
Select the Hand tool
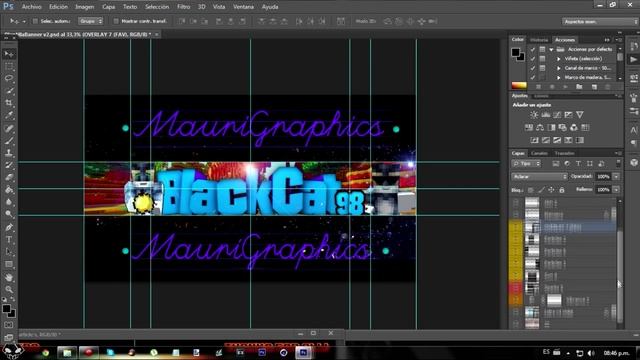pos(9,278)
